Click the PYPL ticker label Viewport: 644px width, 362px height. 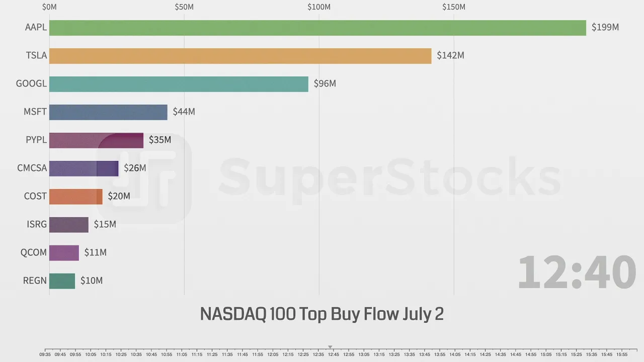point(36,140)
